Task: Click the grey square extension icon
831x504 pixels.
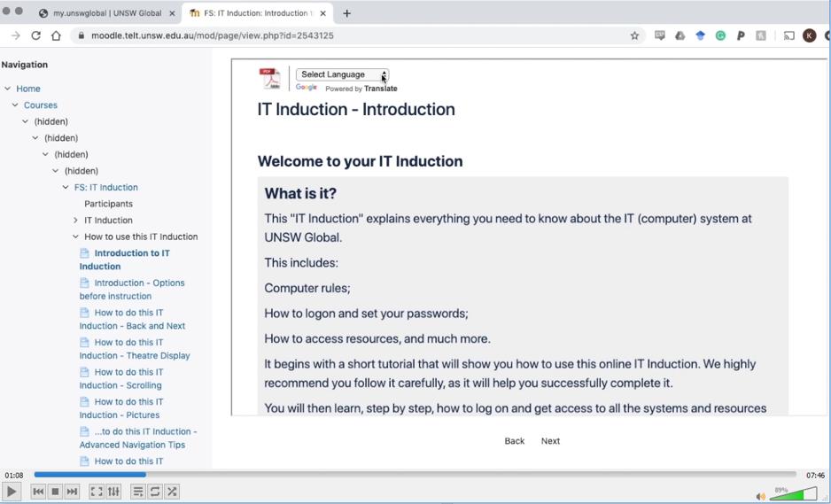Action: [x=760, y=35]
